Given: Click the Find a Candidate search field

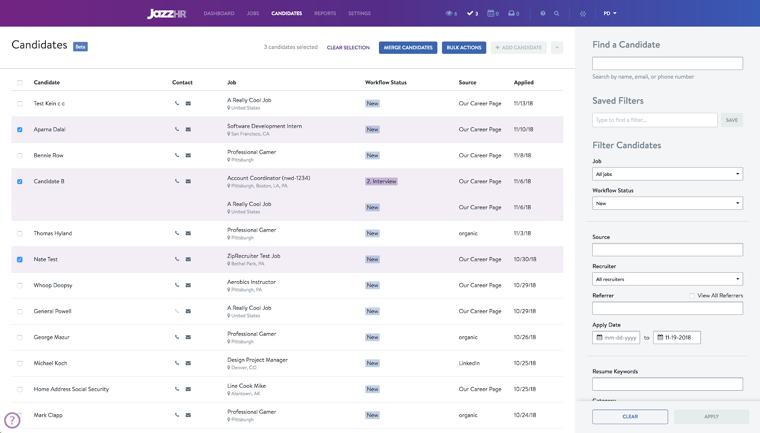Looking at the screenshot, I should click(667, 64).
